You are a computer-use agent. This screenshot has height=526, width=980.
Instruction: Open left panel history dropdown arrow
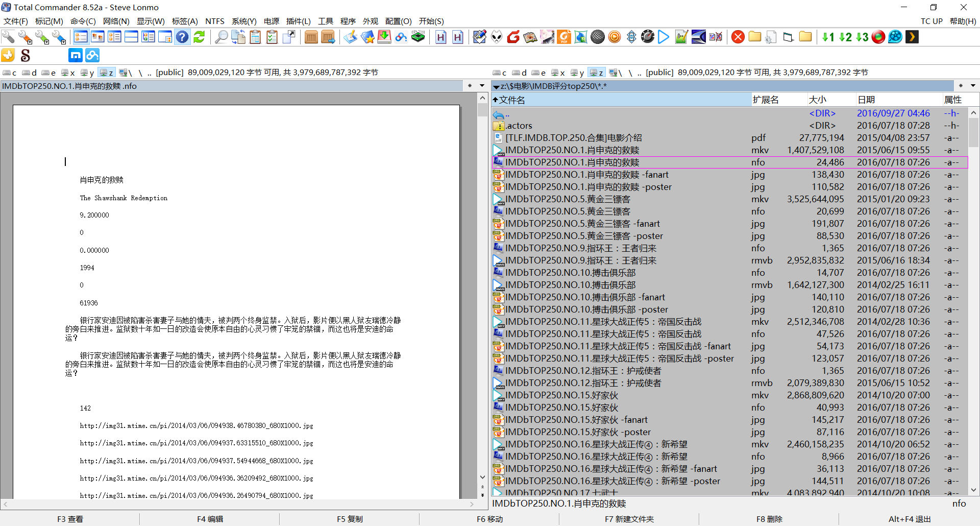482,86
